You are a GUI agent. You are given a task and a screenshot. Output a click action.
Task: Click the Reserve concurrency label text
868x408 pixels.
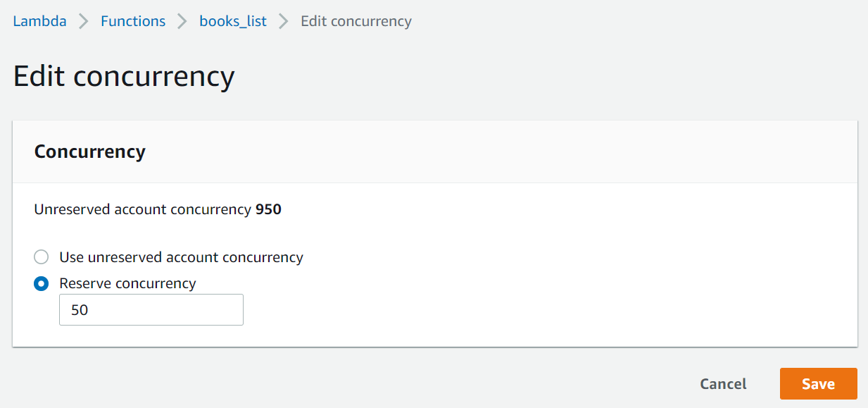127,283
